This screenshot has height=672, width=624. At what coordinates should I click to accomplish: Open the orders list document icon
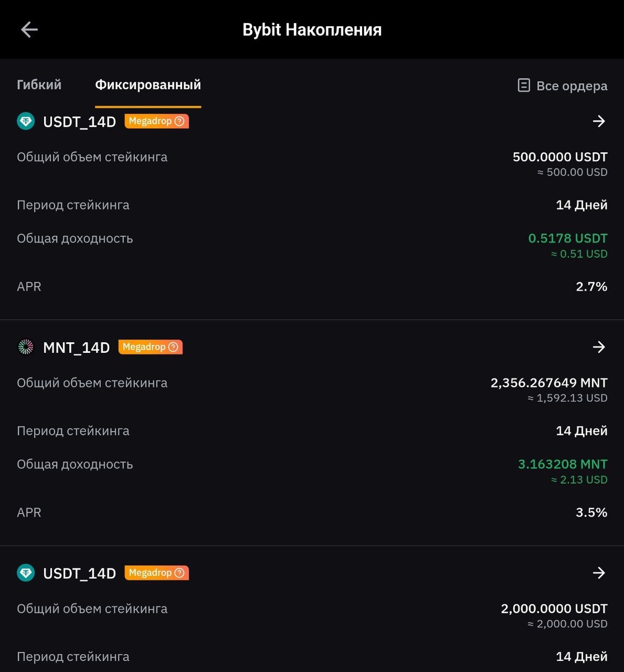point(524,86)
